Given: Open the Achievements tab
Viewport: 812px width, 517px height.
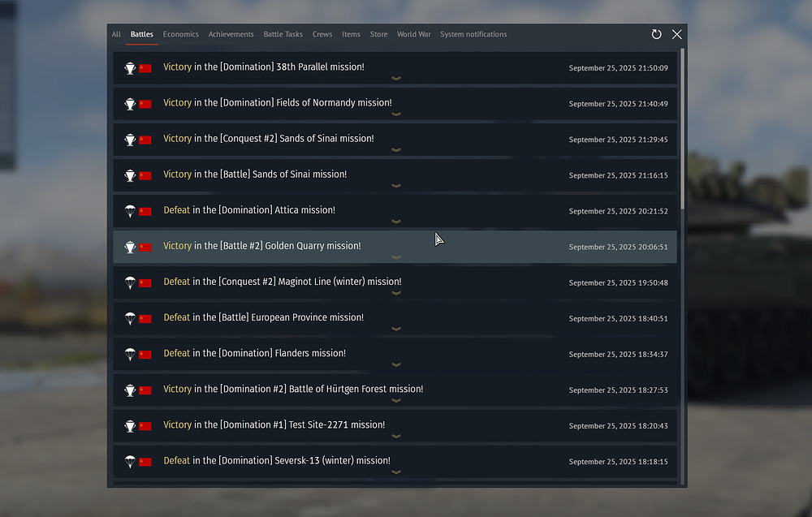Looking at the screenshot, I should [x=231, y=34].
